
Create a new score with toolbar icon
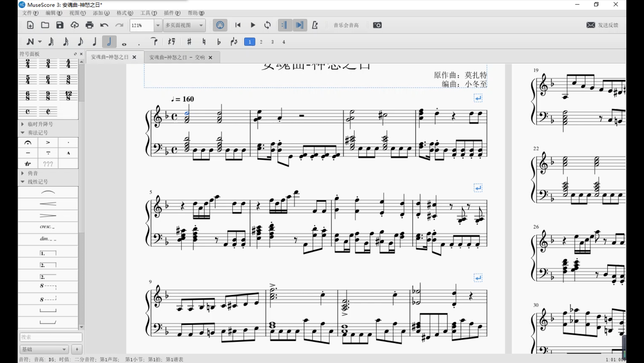click(x=30, y=25)
